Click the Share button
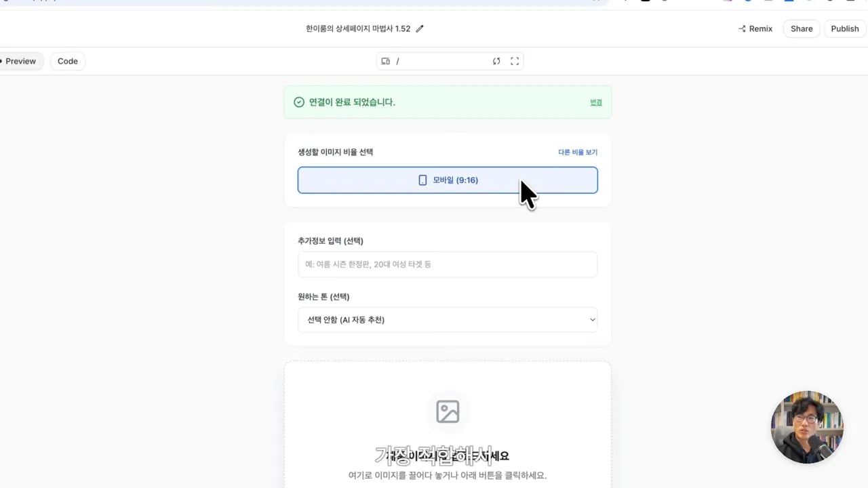The width and height of the screenshot is (868, 488). point(801,28)
